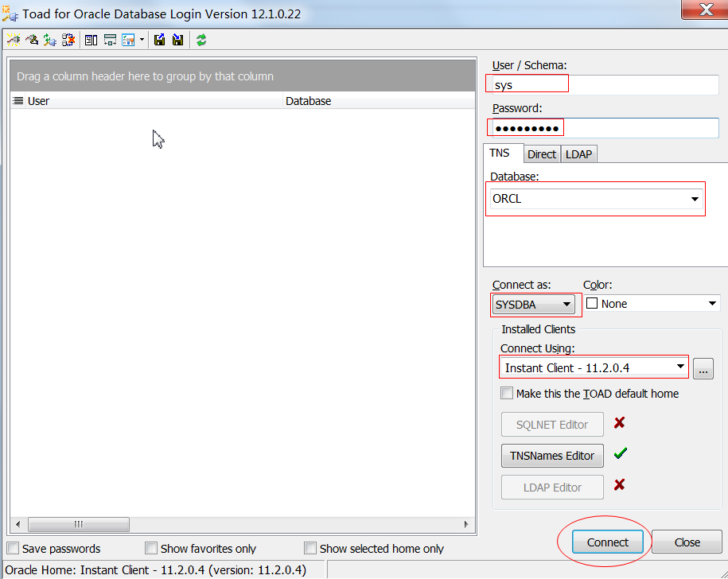Click red X status next to SQLNET Editor
This screenshot has height=579, width=728.
click(619, 422)
